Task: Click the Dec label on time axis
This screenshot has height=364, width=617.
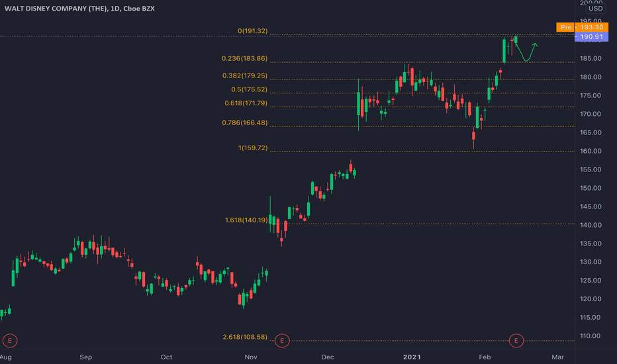Action: click(x=328, y=357)
